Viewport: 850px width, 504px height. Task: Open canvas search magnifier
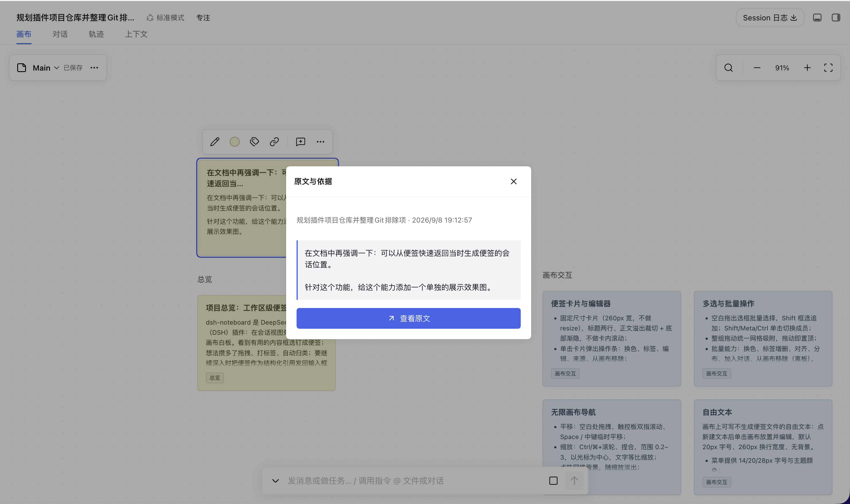(729, 68)
